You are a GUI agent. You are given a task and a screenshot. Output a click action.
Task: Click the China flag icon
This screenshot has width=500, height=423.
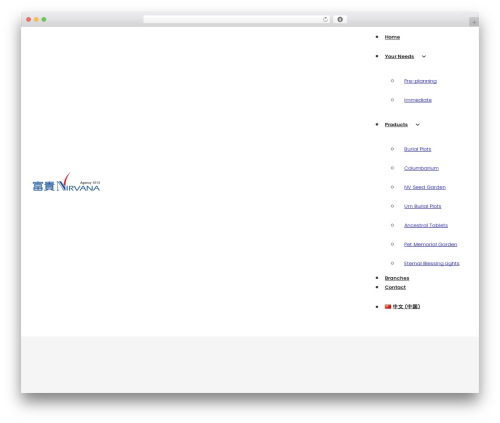tap(388, 306)
